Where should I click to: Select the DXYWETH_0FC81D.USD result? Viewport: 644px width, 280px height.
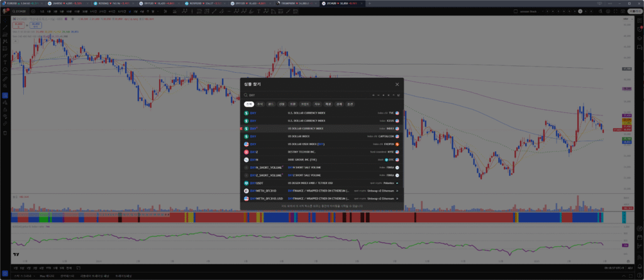point(321,198)
